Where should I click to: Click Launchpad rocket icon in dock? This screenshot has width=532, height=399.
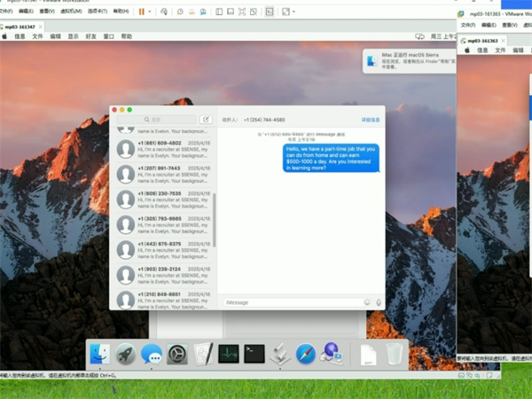pyautogui.click(x=126, y=355)
